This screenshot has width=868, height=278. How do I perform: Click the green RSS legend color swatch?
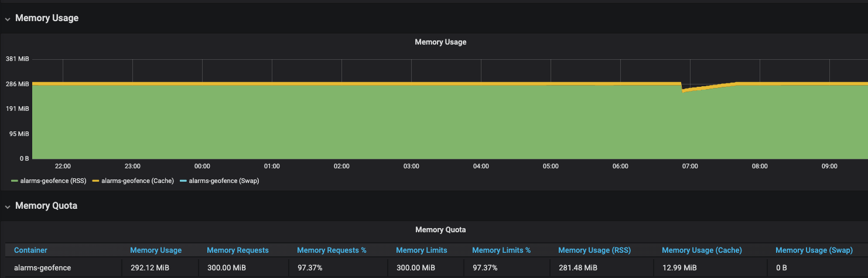point(15,181)
